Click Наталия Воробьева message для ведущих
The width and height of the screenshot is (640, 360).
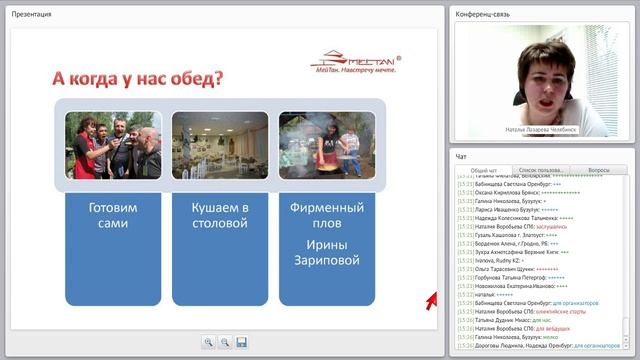point(513,329)
